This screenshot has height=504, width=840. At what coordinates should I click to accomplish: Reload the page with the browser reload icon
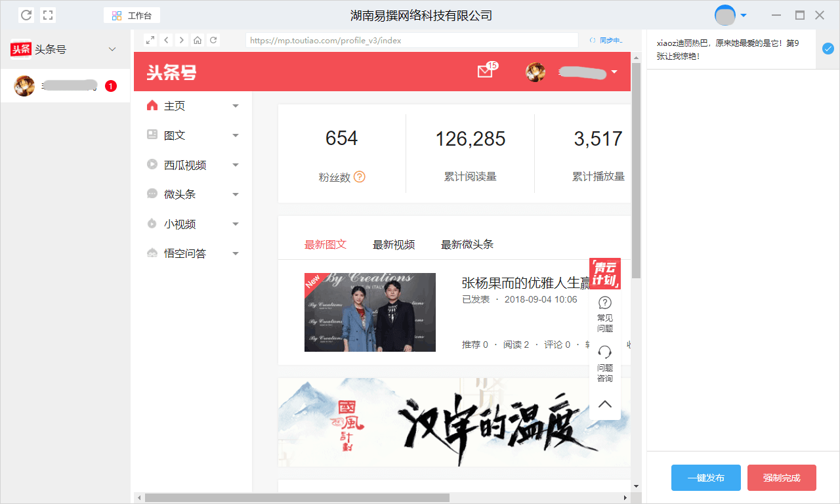[213, 40]
